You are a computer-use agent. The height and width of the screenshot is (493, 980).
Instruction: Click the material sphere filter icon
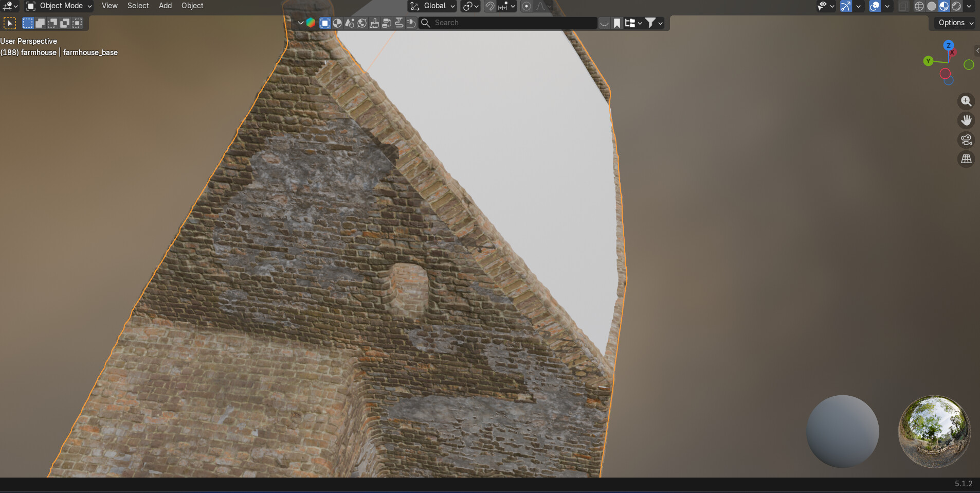[x=337, y=23]
